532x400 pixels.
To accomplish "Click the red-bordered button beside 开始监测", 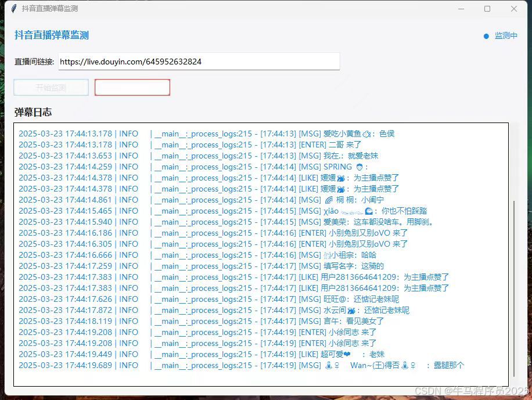I will tap(132, 88).
